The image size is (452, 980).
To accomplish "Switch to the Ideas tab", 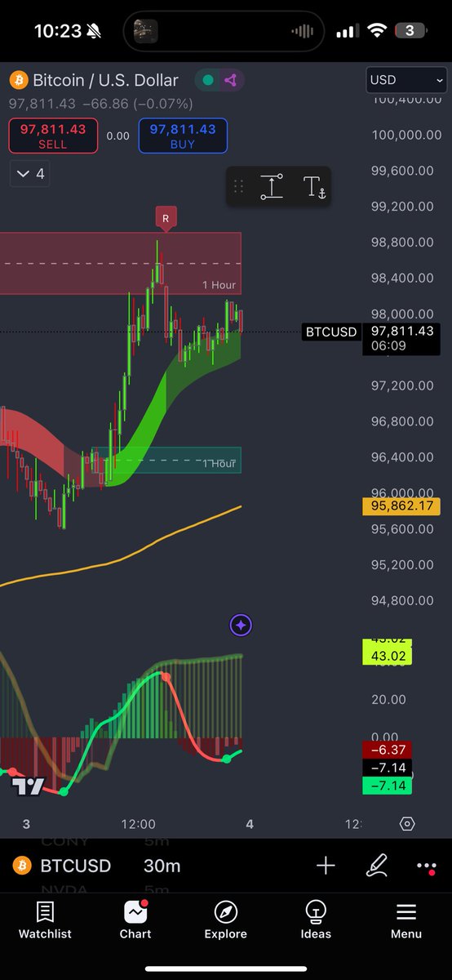I will (x=316, y=920).
